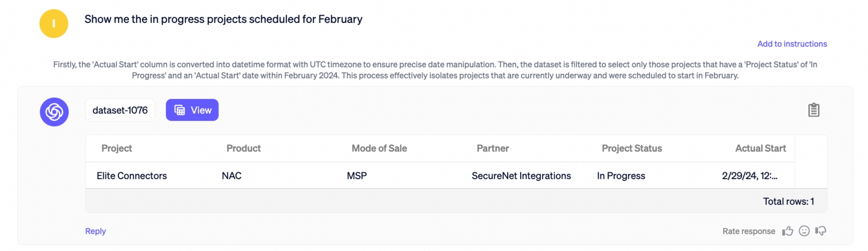Click the yellow user avatar icon
868x251 pixels.
(54, 24)
